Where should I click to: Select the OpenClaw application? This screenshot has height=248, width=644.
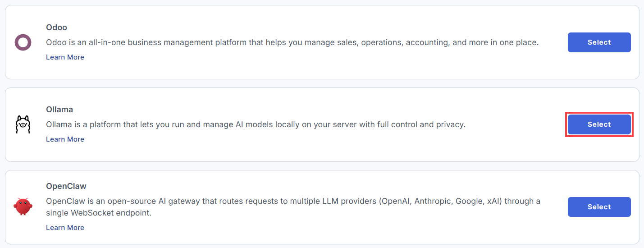click(x=599, y=207)
